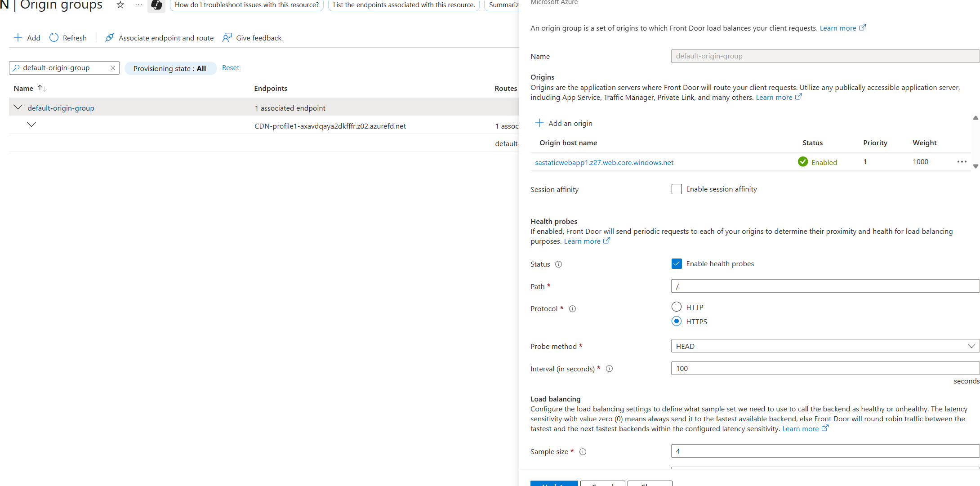Select the HTTP protocol radio
The image size is (980, 486).
pyautogui.click(x=677, y=307)
